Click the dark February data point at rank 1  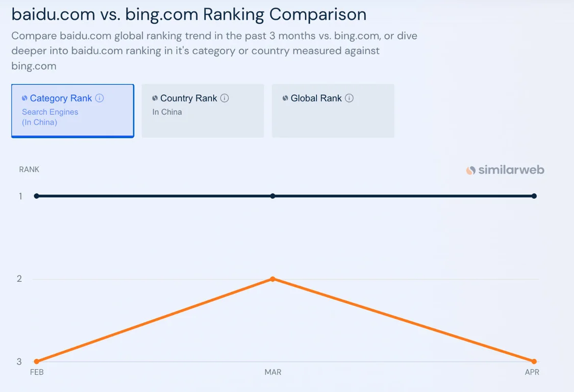[x=37, y=196]
